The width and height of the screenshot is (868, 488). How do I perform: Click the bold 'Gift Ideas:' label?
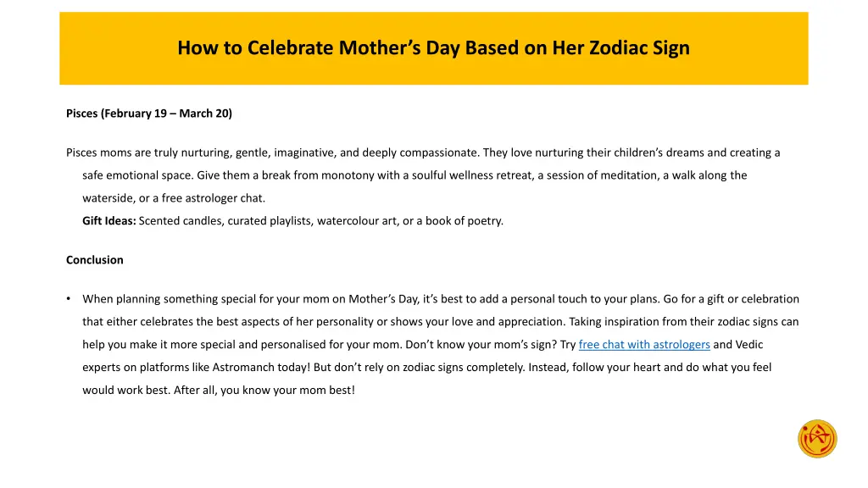[108, 221]
